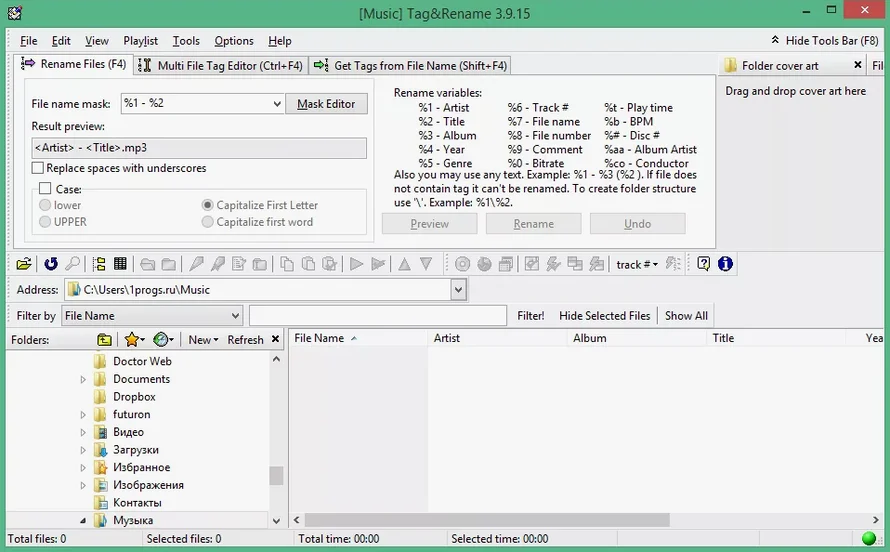Select the Dropbox folder in tree

[x=134, y=397]
